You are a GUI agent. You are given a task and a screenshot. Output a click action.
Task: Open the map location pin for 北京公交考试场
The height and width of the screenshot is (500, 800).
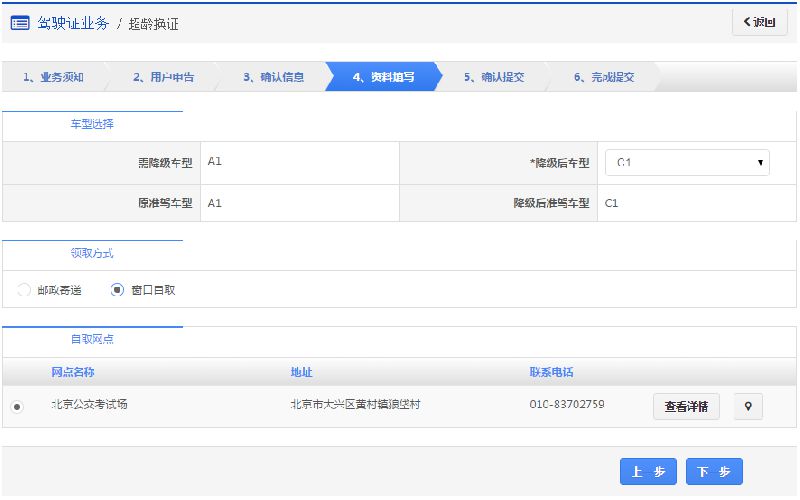coord(748,406)
